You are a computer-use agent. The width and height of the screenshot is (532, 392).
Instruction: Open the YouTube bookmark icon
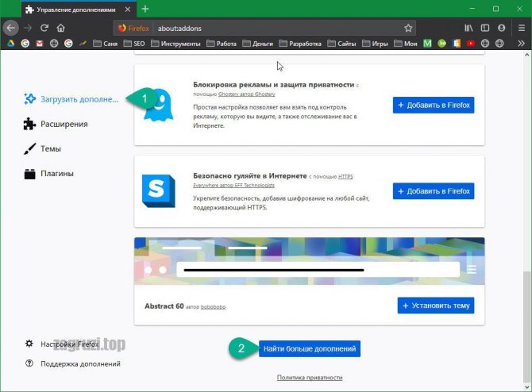tap(471, 44)
